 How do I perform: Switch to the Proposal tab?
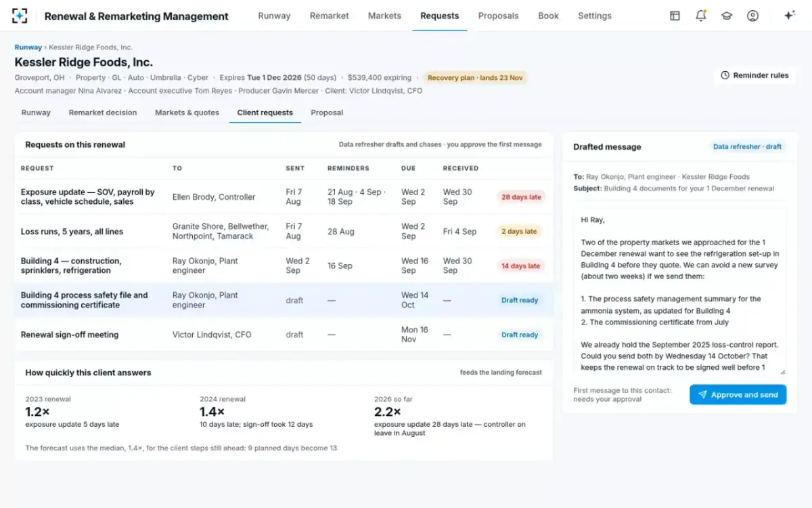pyautogui.click(x=327, y=112)
